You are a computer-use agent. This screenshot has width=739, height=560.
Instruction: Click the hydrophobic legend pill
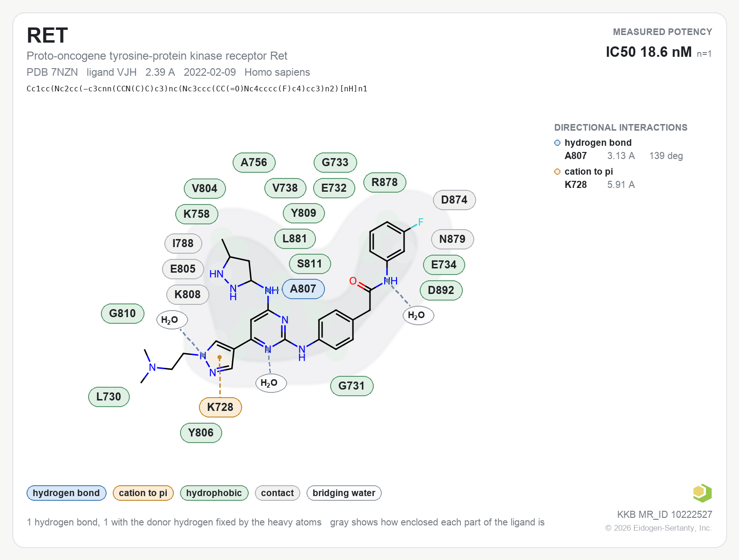[214, 493]
